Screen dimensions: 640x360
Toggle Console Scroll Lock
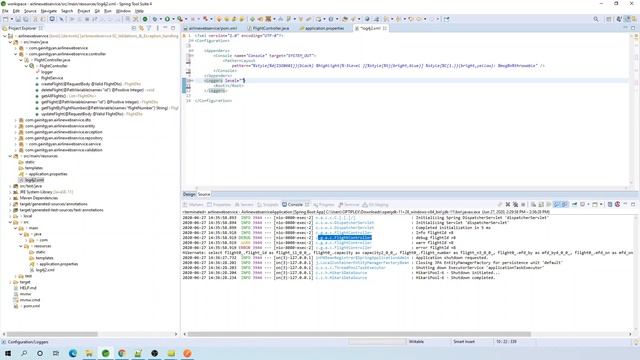tap(541, 204)
